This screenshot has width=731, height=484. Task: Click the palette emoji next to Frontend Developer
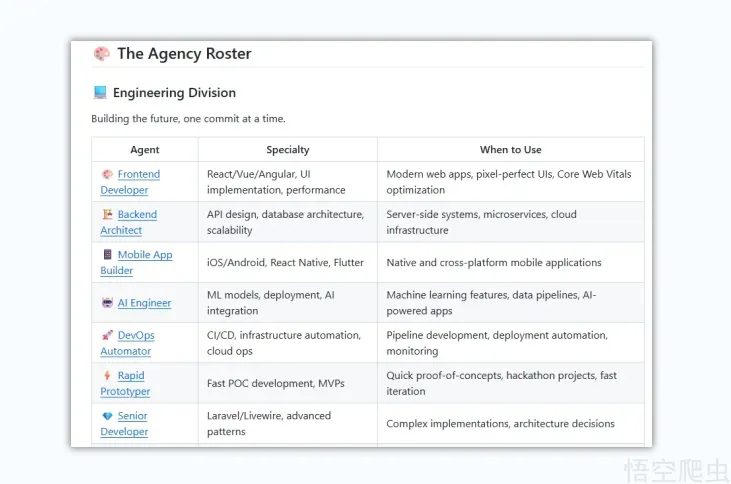coord(107,174)
